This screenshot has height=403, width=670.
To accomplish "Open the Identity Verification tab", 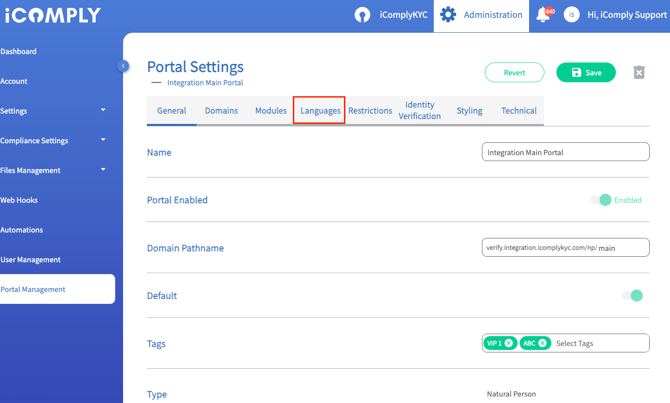I will (419, 111).
